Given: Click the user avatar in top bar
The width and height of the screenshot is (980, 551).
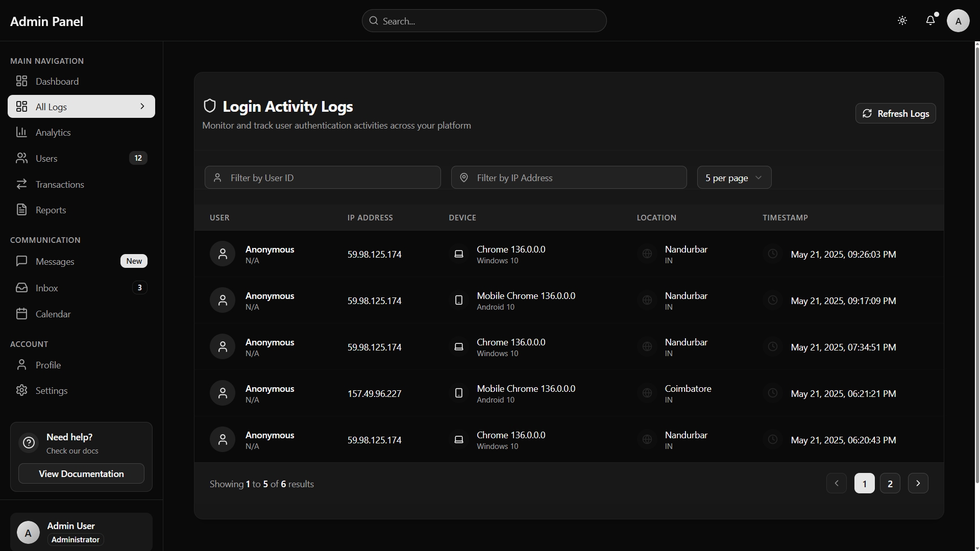Looking at the screenshot, I should (958, 21).
